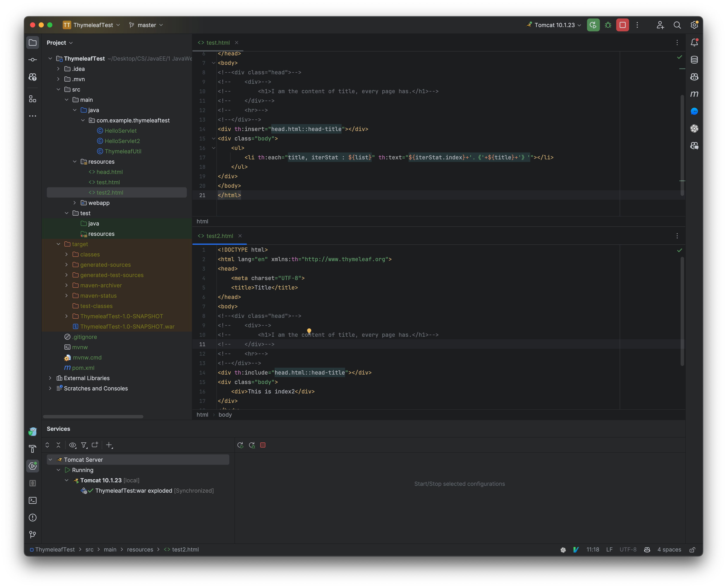727x588 pixels.
Task: Expand the .idea folder
Action: 58,69
